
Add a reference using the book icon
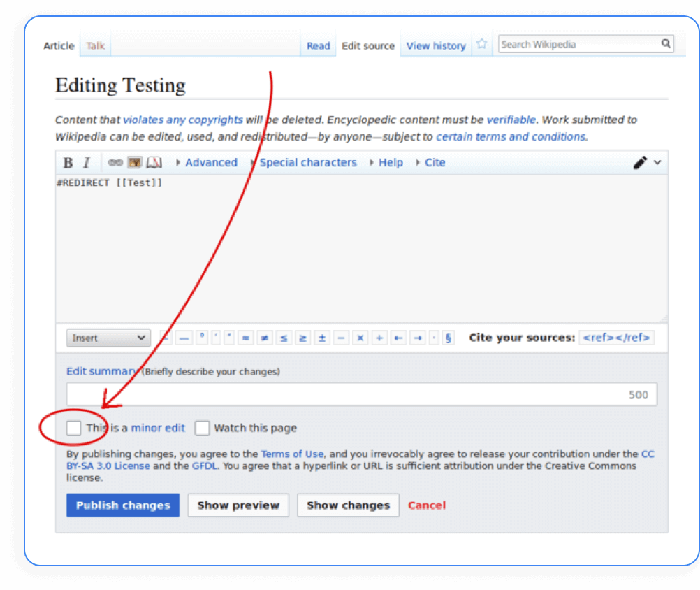click(154, 162)
